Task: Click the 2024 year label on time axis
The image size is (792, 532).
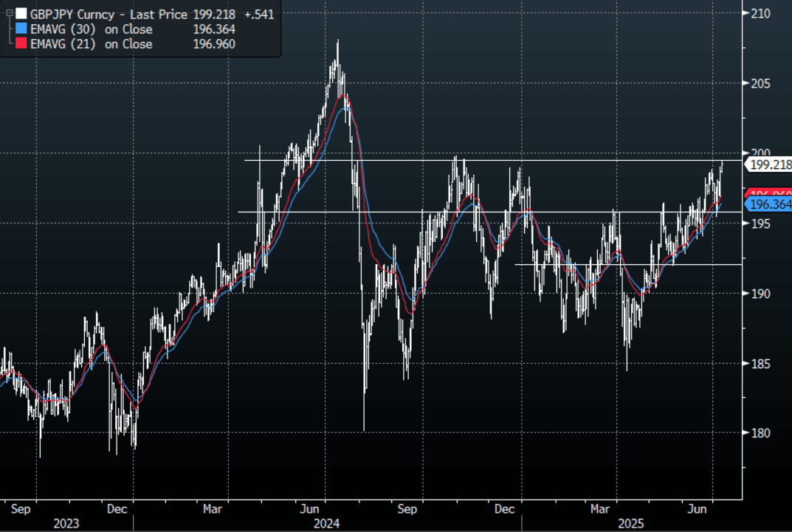Action: click(326, 523)
